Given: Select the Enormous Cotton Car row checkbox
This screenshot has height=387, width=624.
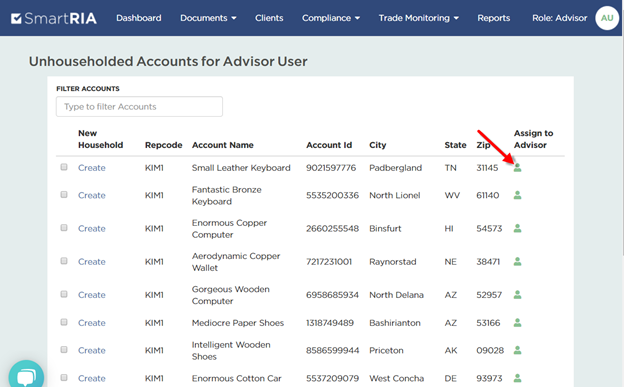Looking at the screenshot, I should [64, 377].
